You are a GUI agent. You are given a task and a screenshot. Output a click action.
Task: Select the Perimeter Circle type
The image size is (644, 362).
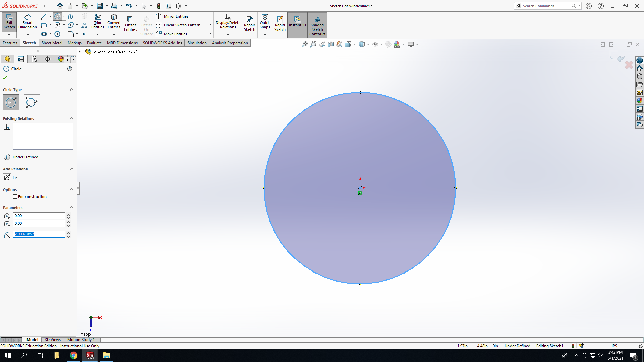click(x=32, y=102)
